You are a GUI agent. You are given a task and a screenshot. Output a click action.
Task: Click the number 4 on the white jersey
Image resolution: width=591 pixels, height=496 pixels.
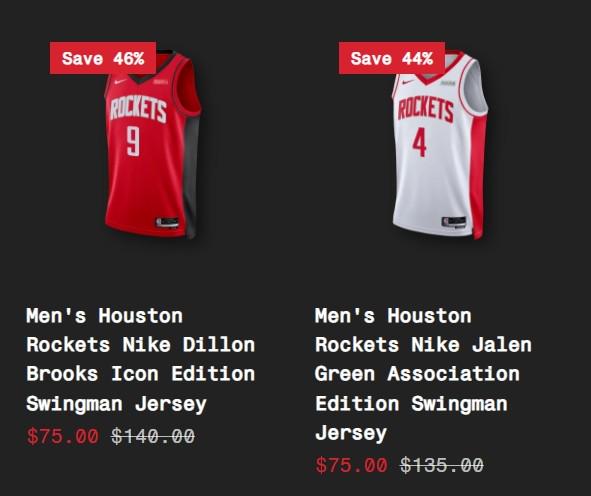(419, 143)
